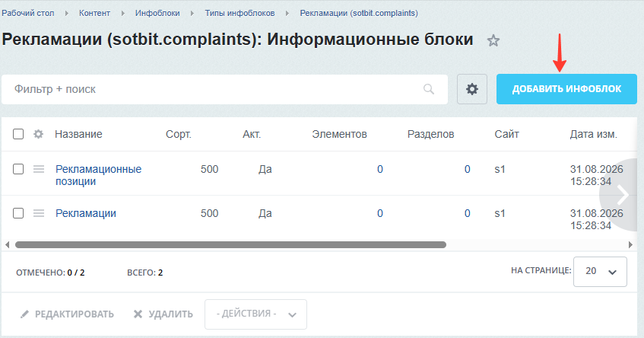
Task: Click the horizontal table scrollbar
Action: pyautogui.click(x=230, y=244)
